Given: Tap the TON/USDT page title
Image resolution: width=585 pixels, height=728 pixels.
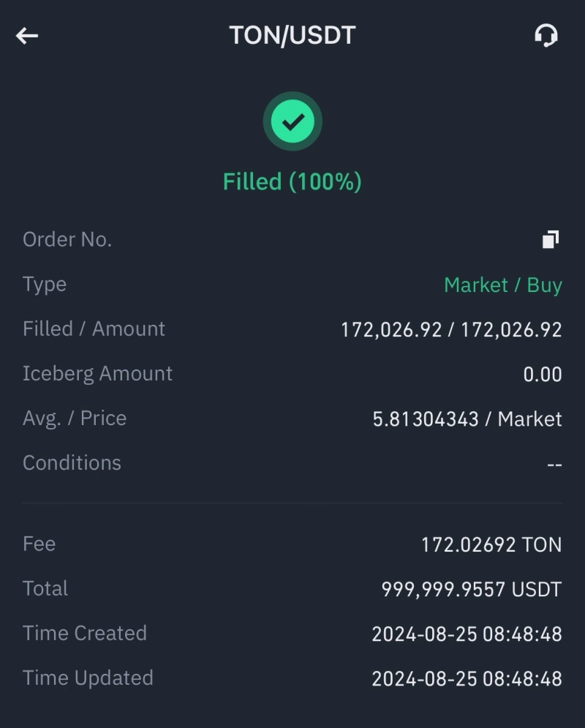Looking at the screenshot, I should (x=292, y=35).
